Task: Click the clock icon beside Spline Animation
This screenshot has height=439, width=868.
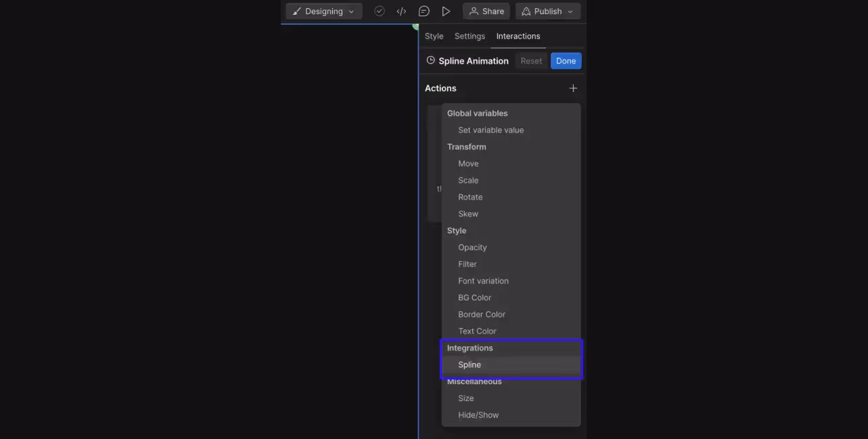Action: tap(431, 60)
